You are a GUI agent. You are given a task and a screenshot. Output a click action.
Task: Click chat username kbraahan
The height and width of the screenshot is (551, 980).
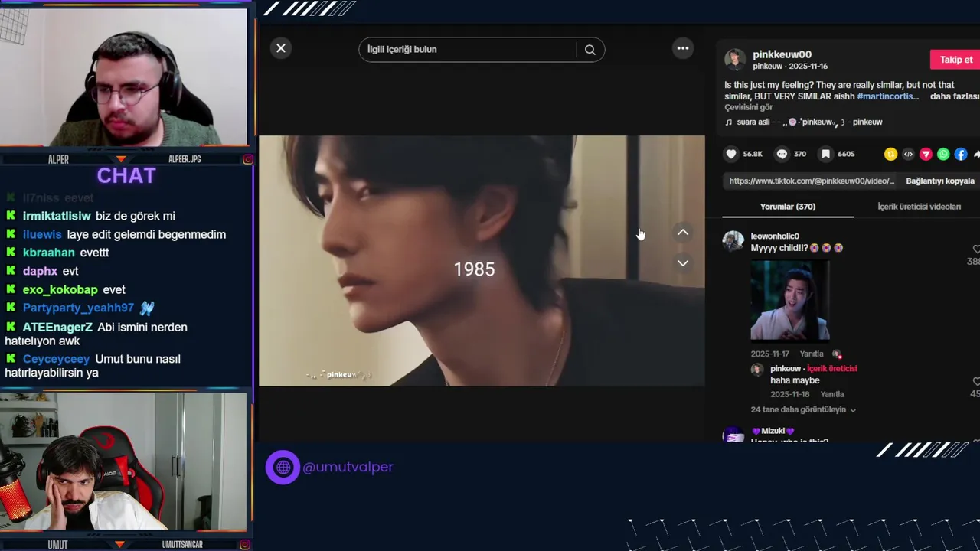tap(49, 253)
